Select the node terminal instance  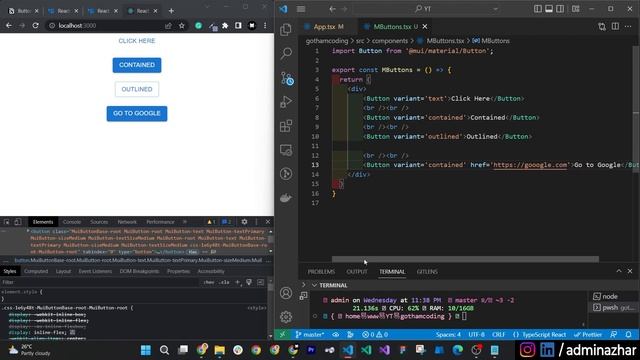(610, 297)
